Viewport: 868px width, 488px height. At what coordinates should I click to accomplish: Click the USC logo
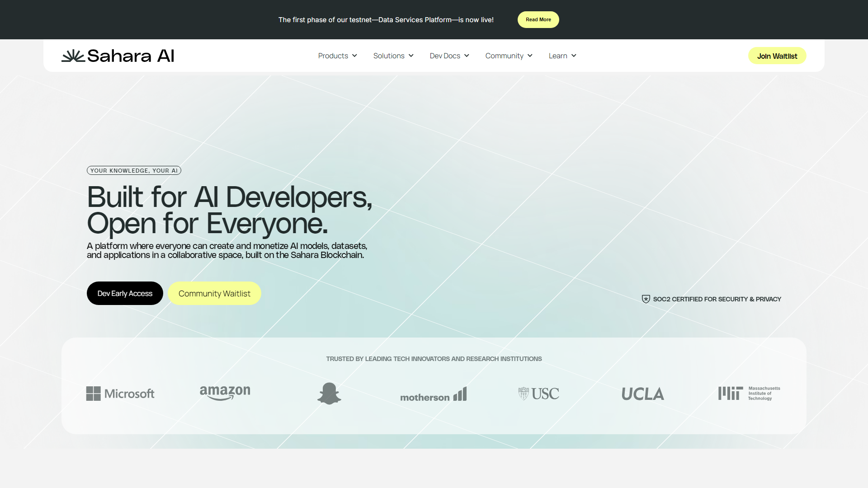pyautogui.click(x=538, y=394)
